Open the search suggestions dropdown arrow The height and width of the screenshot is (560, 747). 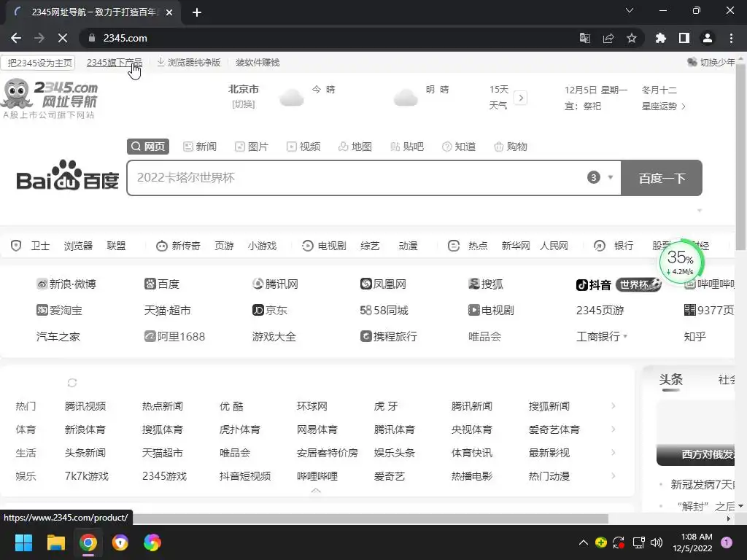click(x=611, y=178)
